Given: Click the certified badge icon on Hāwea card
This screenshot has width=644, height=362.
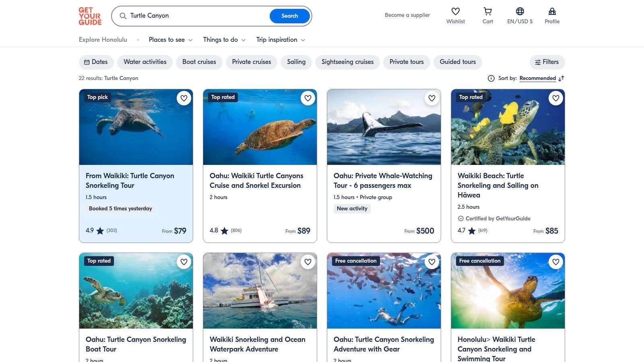Looking at the screenshot, I should coord(461,218).
